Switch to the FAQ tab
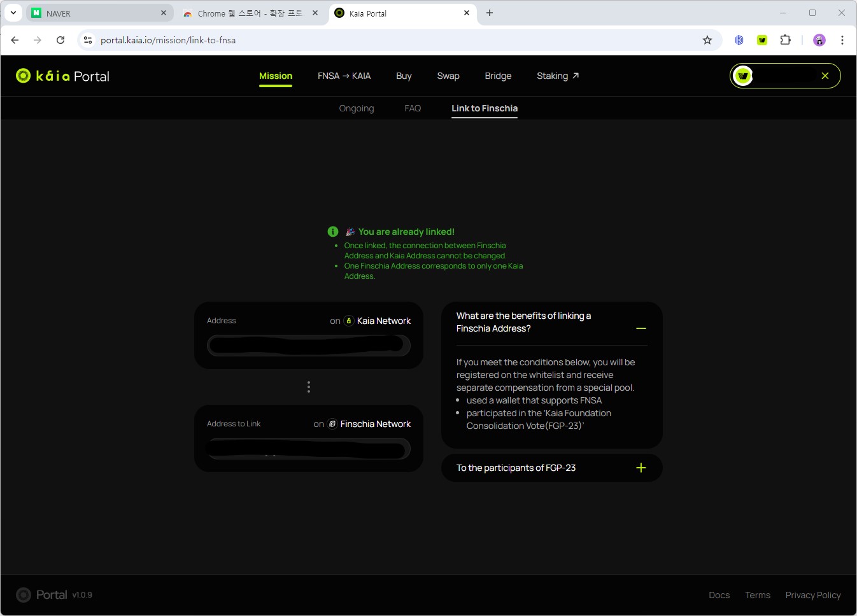Image resolution: width=857 pixels, height=616 pixels. [x=413, y=108]
